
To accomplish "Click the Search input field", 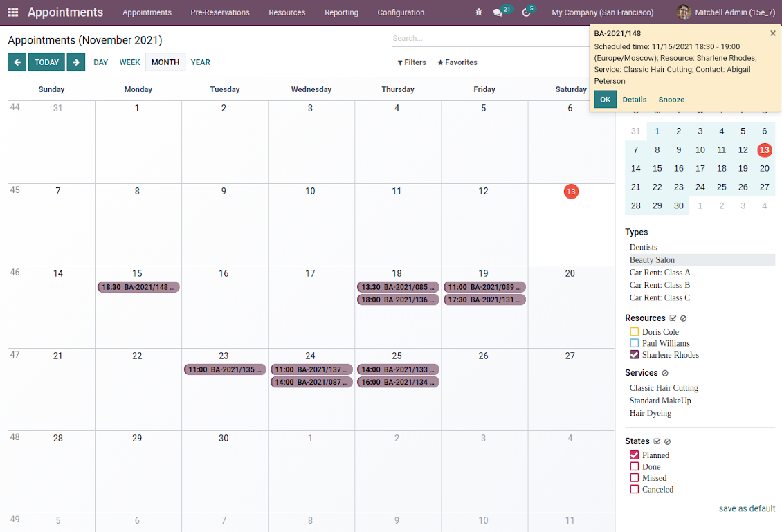I will [484, 38].
